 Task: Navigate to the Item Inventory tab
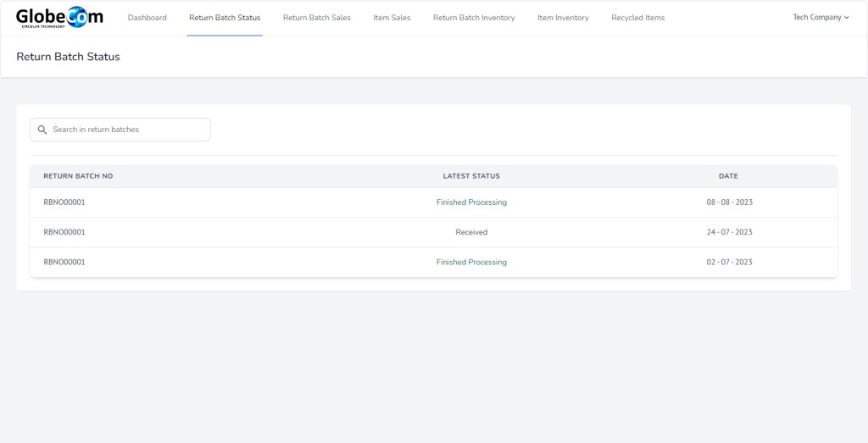click(x=563, y=18)
